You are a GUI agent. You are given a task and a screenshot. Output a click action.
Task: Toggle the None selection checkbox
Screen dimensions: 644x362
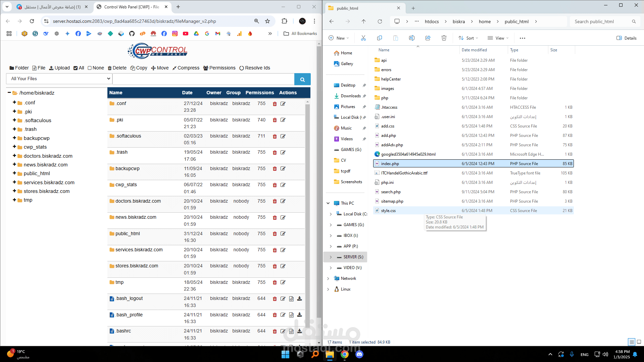tap(90, 68)
